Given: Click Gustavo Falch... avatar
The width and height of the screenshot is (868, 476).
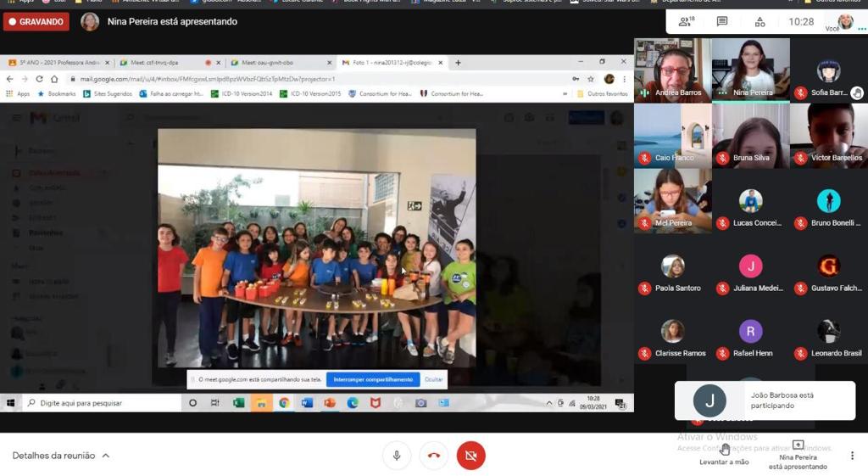Looking at the screenshot, I should pyautogui.click(x=829, y=266).
